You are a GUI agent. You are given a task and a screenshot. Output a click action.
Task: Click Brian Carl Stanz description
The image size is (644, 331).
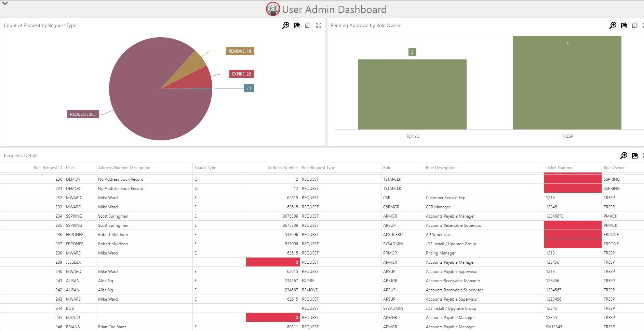click(x=112, y=327)
